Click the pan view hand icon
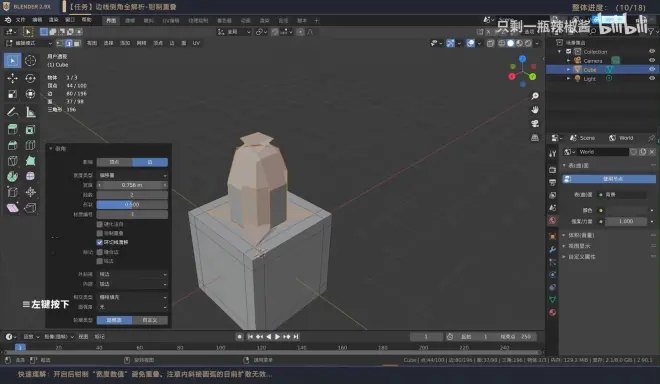Image resolution: width=660 pixels, height=384 pixels. 535,110
